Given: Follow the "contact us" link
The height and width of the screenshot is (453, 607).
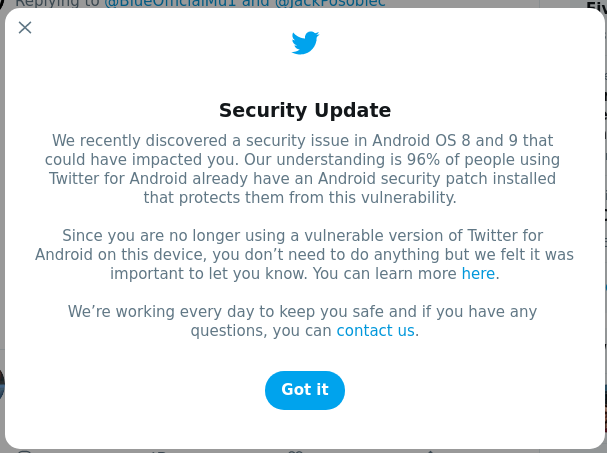Looking at the screenshot, I should tap(375, 330).
